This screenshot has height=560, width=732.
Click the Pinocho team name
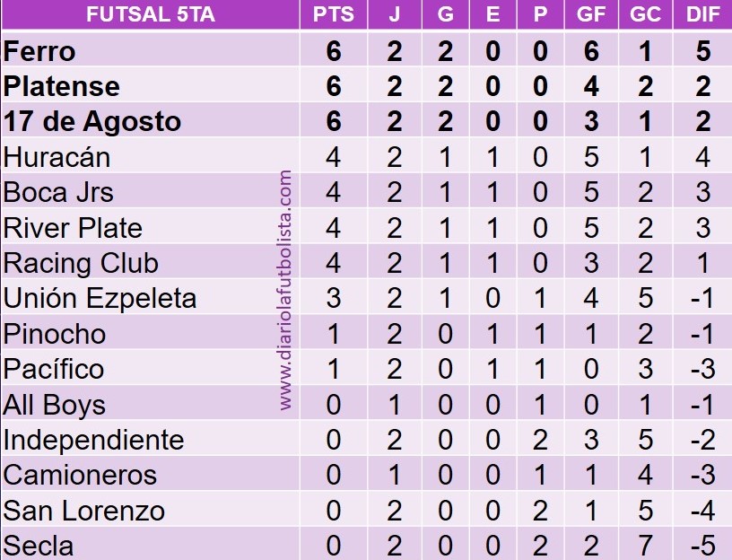coord(55,334)
